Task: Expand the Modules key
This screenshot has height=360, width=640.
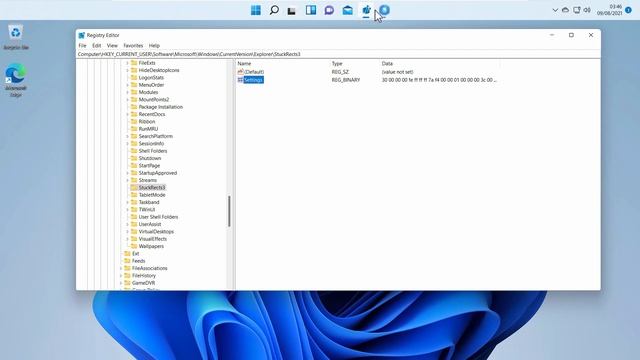Action: pos(127,93)
